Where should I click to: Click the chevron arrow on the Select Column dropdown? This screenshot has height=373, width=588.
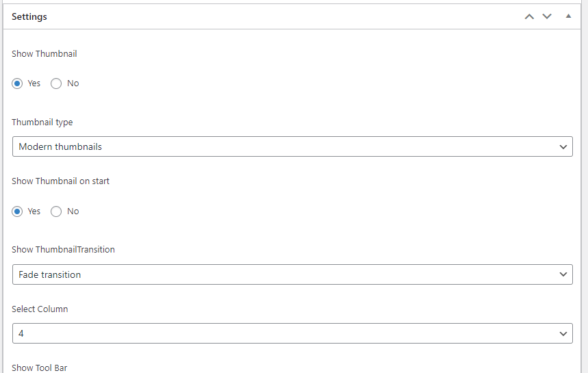pyautogui.click(x=563, y=334)
